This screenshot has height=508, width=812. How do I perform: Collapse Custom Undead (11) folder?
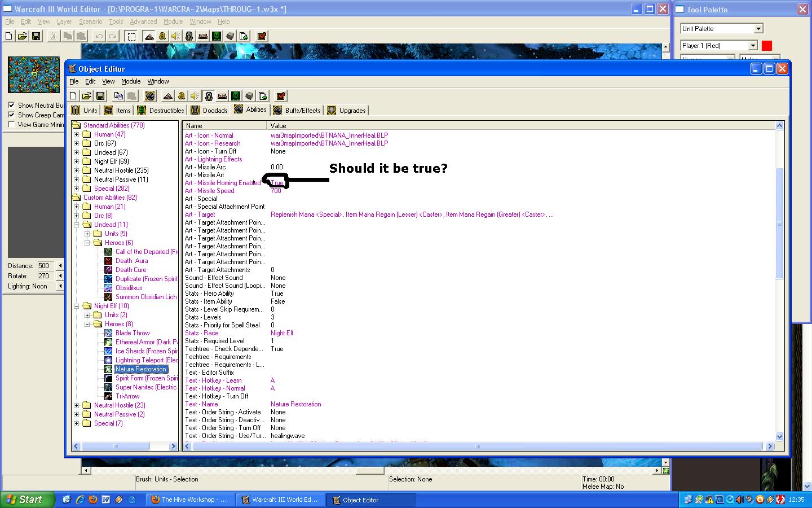[77, 225]
